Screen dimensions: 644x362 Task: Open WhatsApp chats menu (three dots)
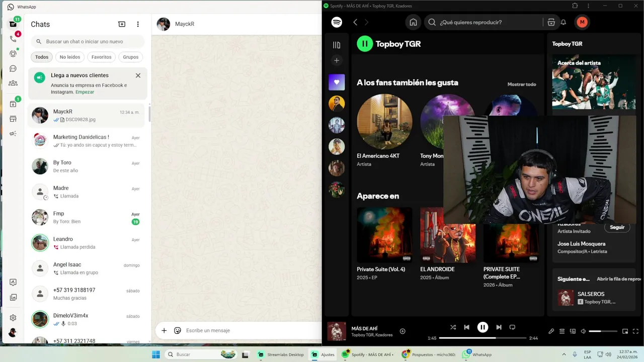[138, 24]
